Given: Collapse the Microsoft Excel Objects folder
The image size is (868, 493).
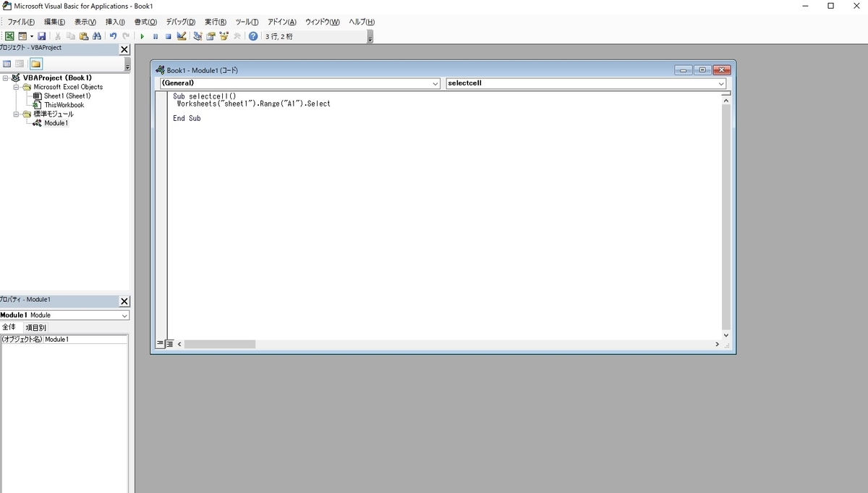Looking at the screenshot, I should [16, 87].
